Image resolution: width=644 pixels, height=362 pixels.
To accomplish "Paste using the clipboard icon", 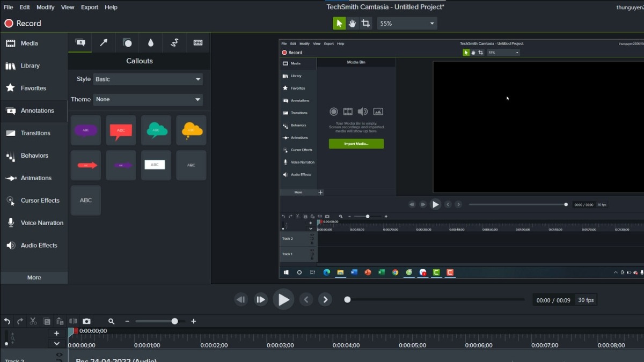I will coord(60,321).
